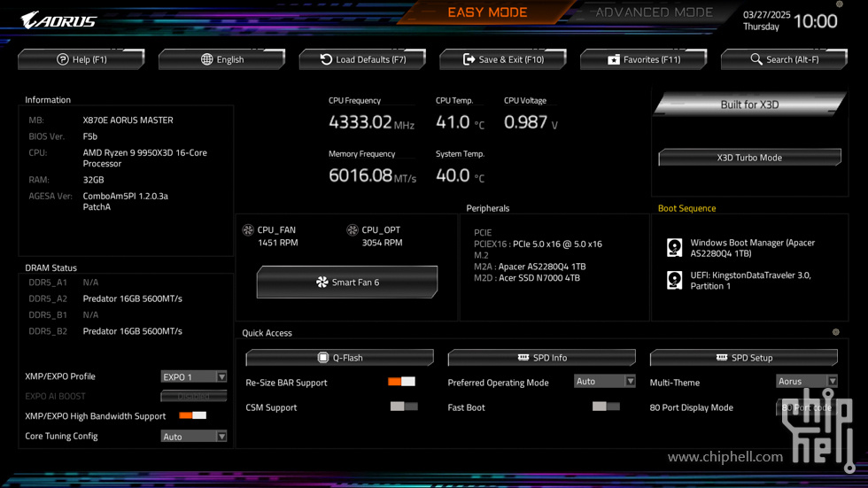Enable X3D Turbo Mode
The image size is (868, 488).
749,158
